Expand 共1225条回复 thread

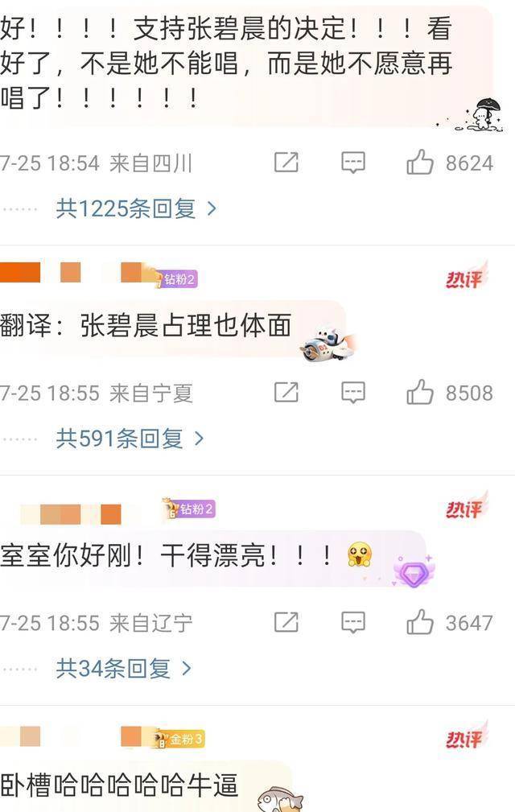pos(136,208)
